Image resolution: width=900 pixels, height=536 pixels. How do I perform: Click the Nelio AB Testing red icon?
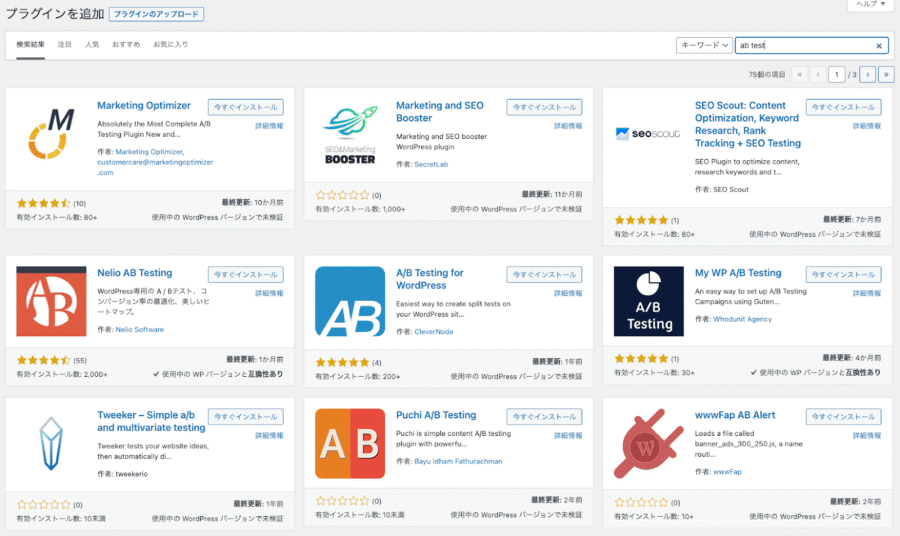[51, 301]
